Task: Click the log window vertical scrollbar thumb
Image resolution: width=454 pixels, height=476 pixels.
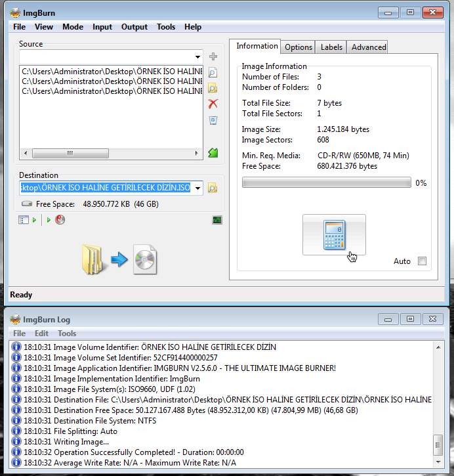Action: pyautogui.click(x=438, y=445)
